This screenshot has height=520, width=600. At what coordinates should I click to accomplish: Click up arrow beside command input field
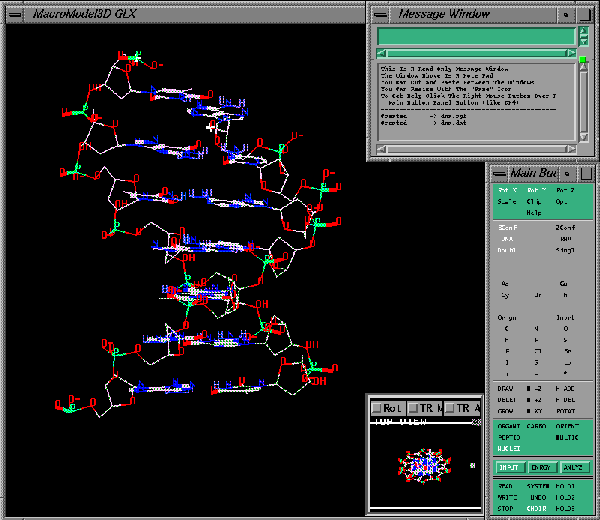[x=584, y=31]
